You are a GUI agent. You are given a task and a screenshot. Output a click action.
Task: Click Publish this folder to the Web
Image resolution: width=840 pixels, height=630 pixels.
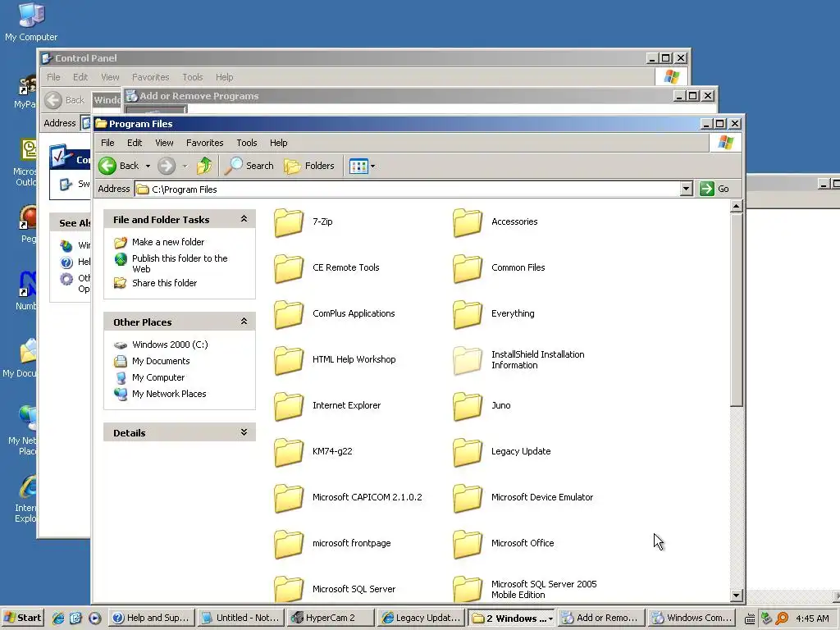(180, 263)
